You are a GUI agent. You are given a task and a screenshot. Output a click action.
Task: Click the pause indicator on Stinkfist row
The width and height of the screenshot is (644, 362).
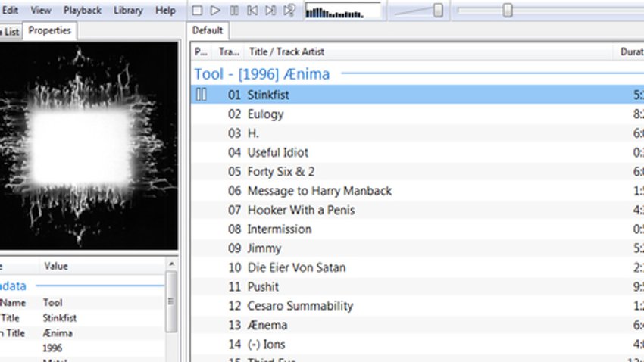pyautogui.click(x=202, y=95)
